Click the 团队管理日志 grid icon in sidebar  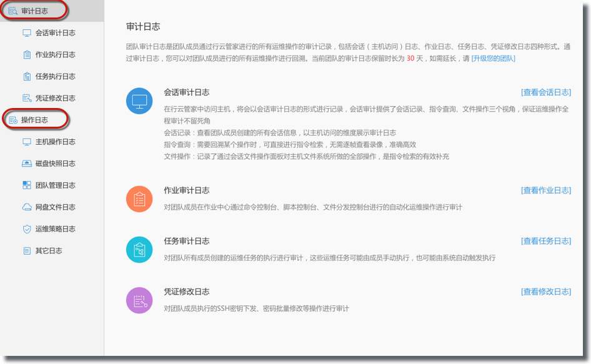click(27, 185)
